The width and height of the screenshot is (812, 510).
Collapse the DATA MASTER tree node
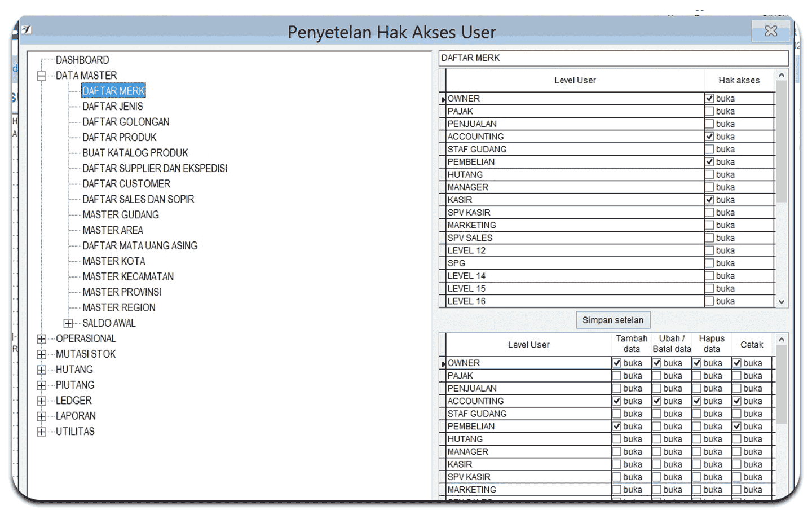(41, 76)
